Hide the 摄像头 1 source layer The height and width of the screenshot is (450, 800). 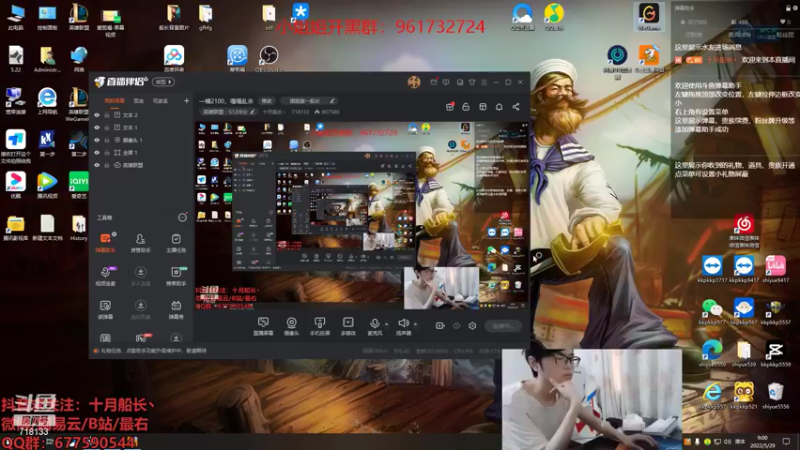pos(97,140)
